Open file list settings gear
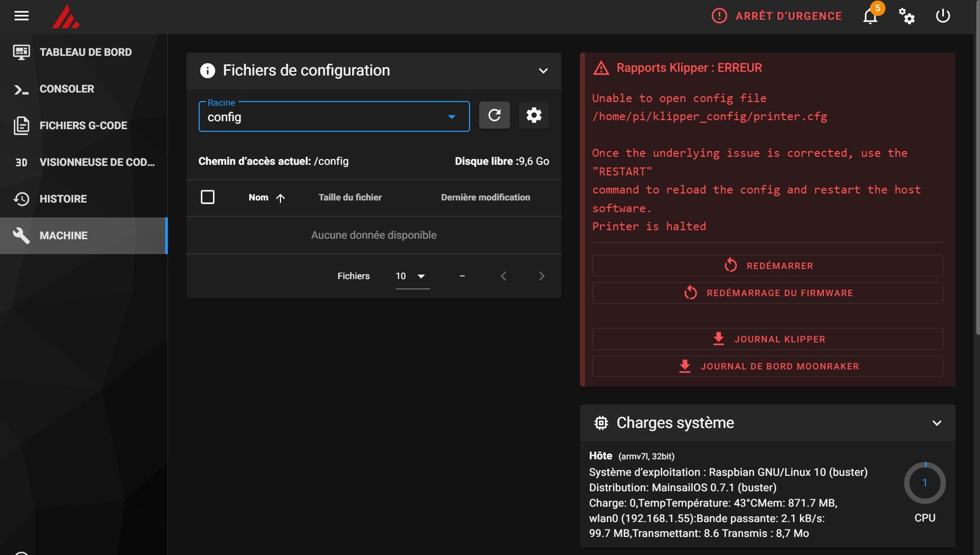The height and width of the screenshot is (555, 980). (x=534, y=115)
